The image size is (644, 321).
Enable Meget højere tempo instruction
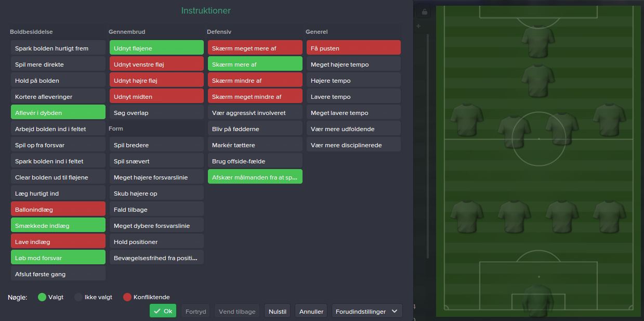(x=353, y=64)
